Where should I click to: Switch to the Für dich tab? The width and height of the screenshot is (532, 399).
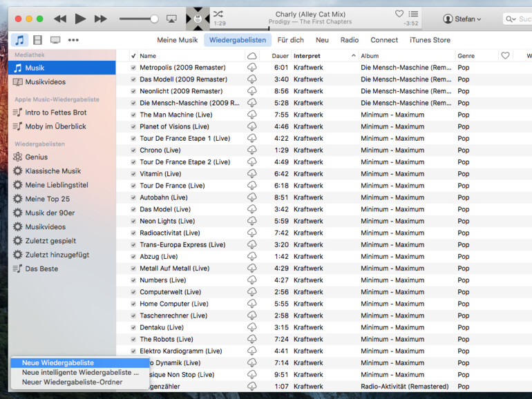click(x=290, y=40)
